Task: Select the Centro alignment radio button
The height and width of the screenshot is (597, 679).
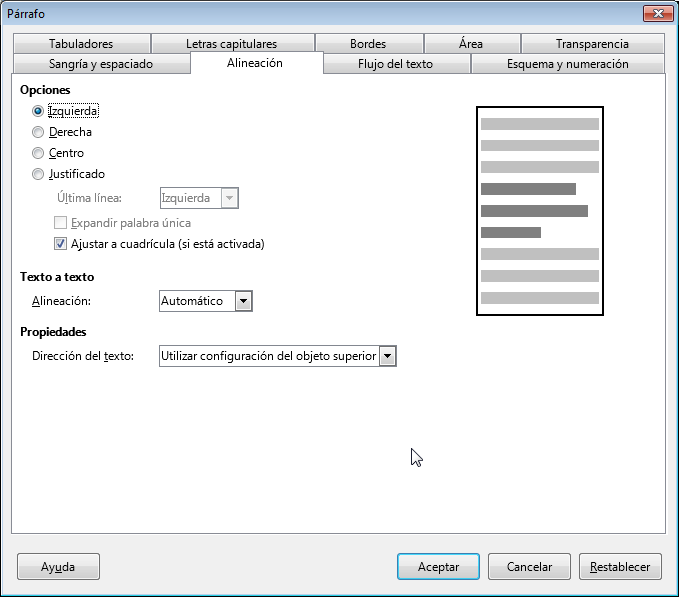Action: click(x=38, y=153)
